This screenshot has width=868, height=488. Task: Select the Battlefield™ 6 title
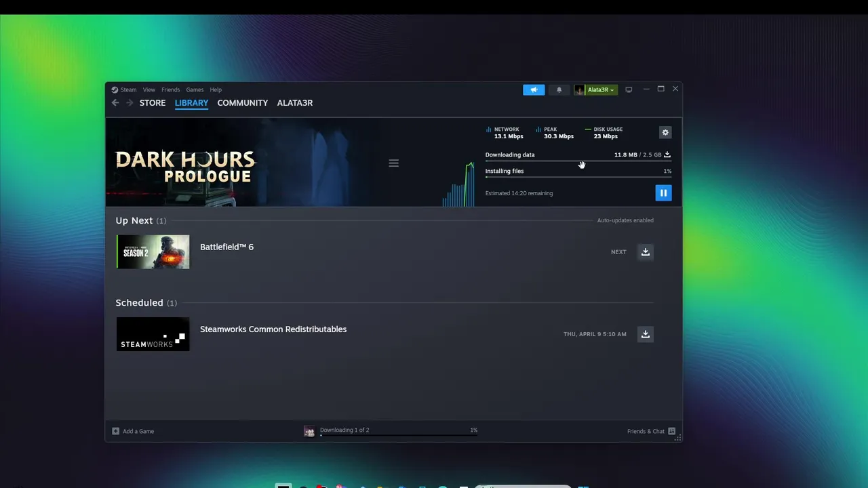click(x=226, y=247)
